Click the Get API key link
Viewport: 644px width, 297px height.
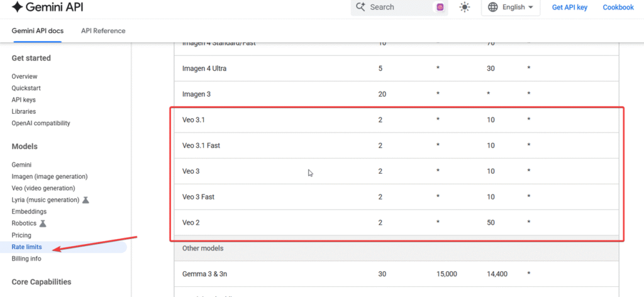[569, 8]
